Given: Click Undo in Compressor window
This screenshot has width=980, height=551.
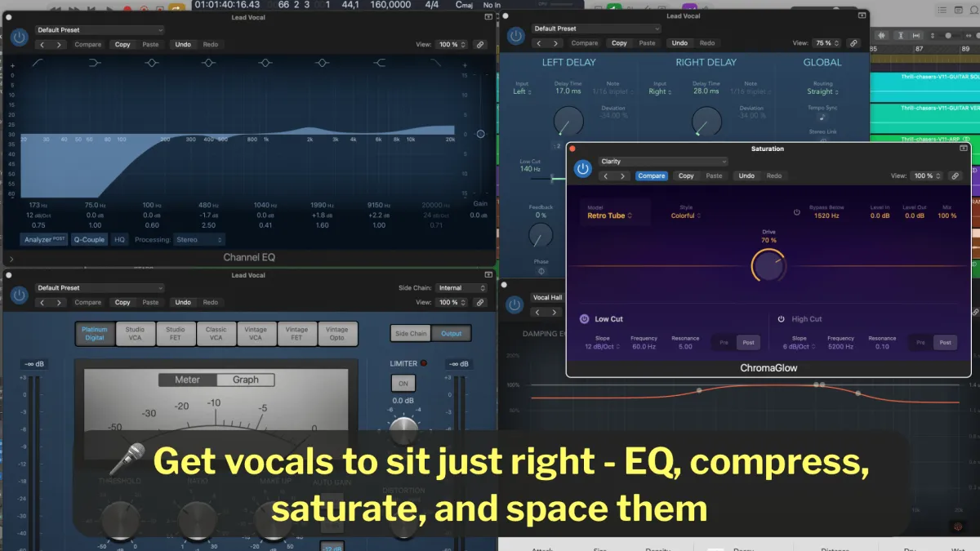Looking at the screenshot, I should (x=183, y=302).
